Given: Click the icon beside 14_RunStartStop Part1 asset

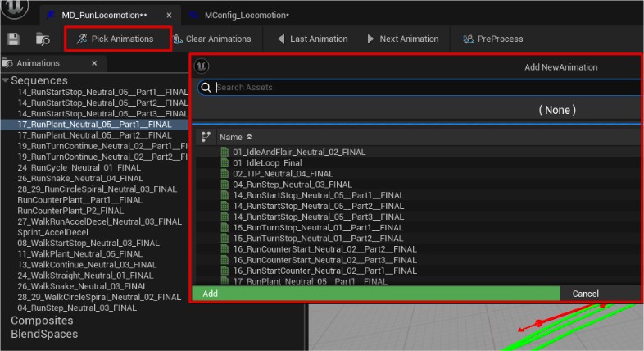Looking at the screenshot, I should tap(224, 195).
